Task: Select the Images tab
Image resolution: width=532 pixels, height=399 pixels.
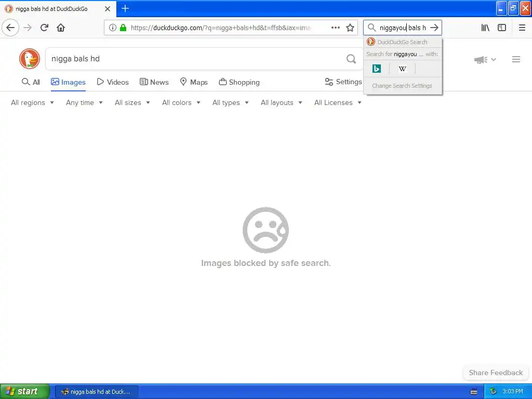Action: tap(68, 82)
